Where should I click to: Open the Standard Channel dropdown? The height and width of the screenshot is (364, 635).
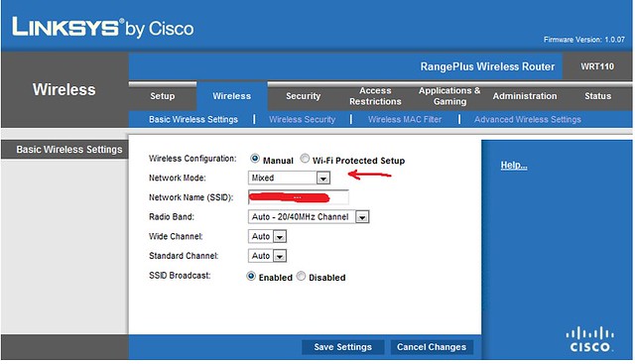click(x=267, y=256)
